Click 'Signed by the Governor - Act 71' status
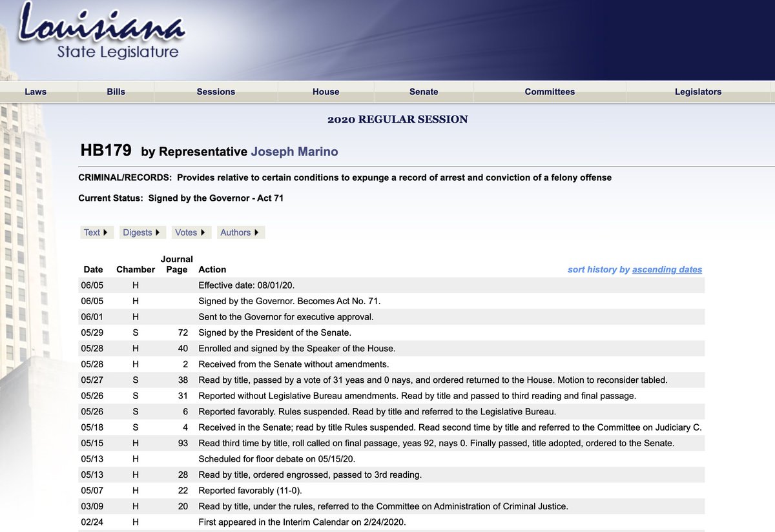This screenshot has height=532, width=775. pyautogui.click(x=216, y=198)
